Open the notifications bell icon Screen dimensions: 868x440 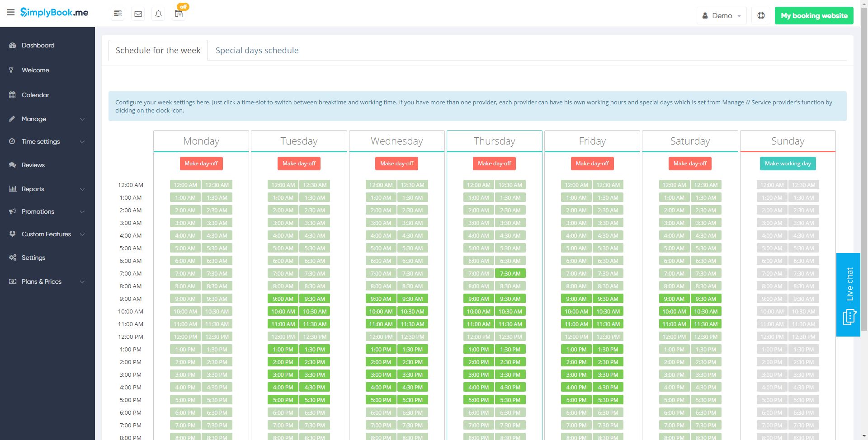pyautogui.click(x=159, y=14)
